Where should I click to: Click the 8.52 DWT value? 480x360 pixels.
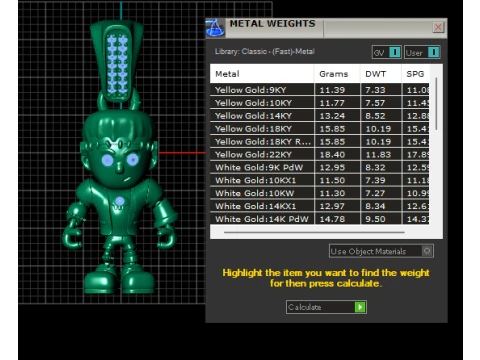pyautogui.click(x=375, y=116)
